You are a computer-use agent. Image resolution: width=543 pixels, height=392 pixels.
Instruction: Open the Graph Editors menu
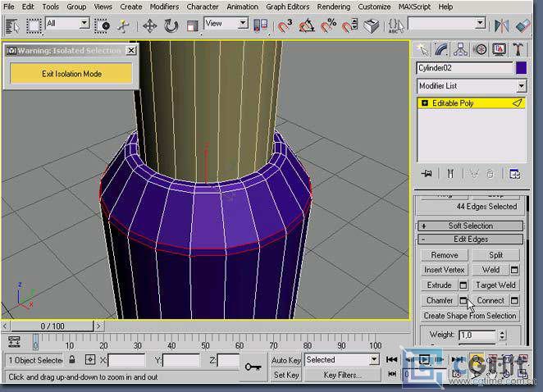(x=287, y=7)
